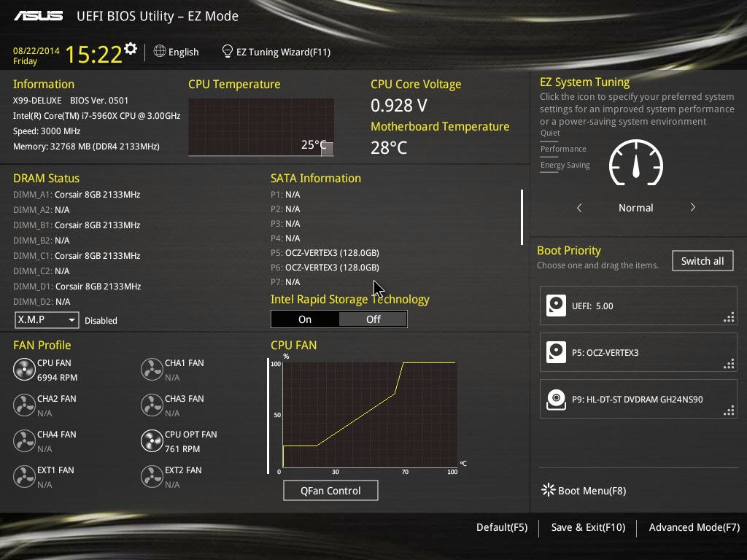This screenshot has height=560, width=747.
Task: Click DIMM_C1 Corsair 8GB 2133MHz row
Action: [x=77, y=256]
